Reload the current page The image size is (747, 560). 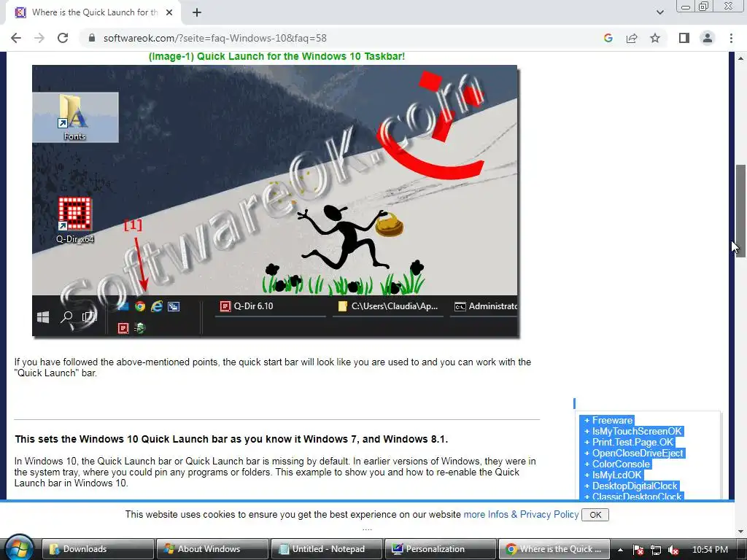tap(63, 38)
